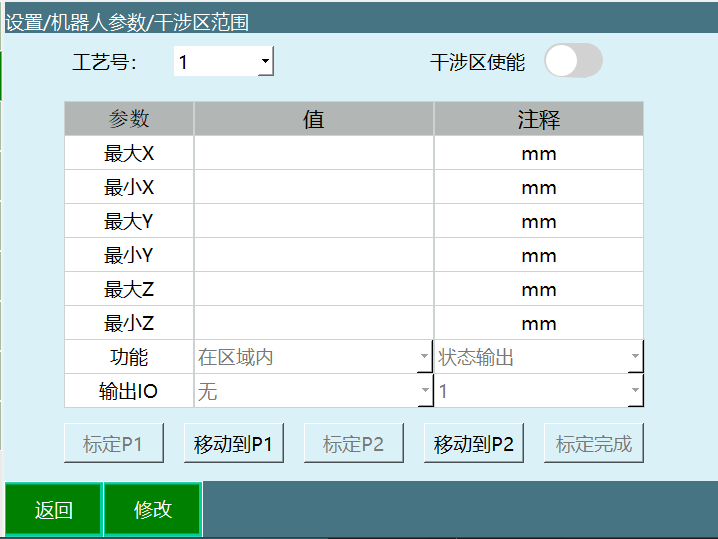
Task: Click the green 修改 button
Action: [153, 510]
